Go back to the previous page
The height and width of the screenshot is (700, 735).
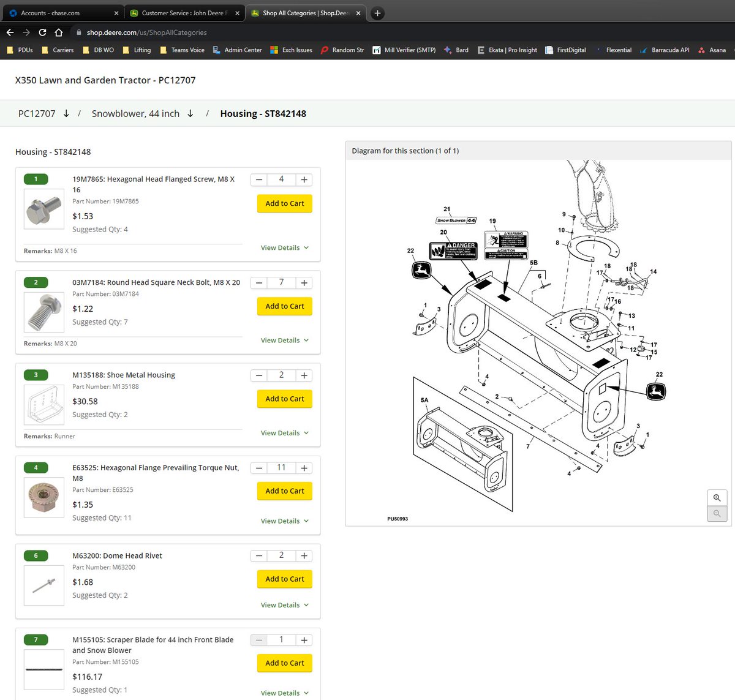point(10,32)
